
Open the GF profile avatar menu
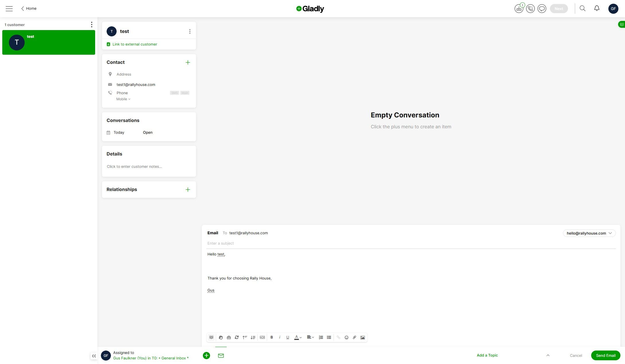click(x=613, y=9)
